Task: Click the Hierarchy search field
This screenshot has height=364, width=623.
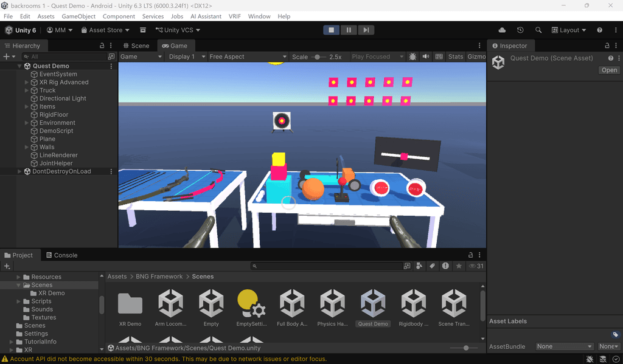Action: pos(63,57)
